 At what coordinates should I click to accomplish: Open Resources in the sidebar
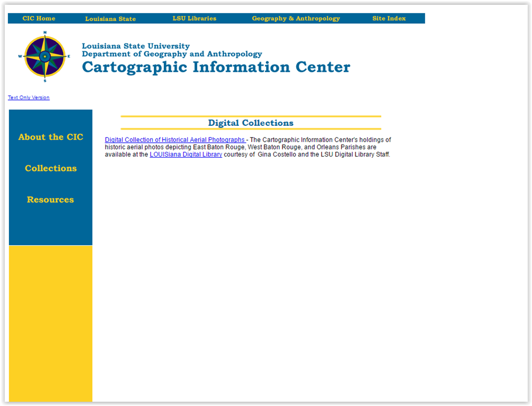pyautogui.click(x=50, y=199)
